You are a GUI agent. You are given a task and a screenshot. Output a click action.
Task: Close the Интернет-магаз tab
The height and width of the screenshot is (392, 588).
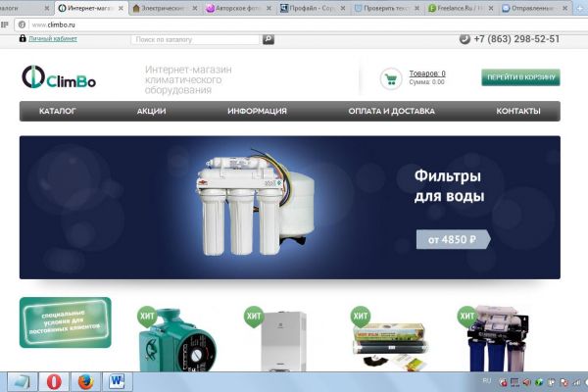pyautogui.click(x=121, y=8)
